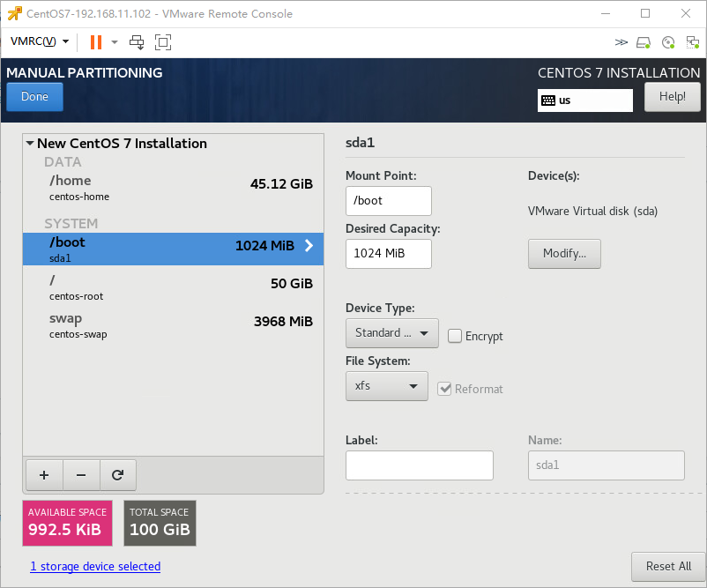Click the Done button
The width and height of the screenshot is (707, 588).
(x=34, y=96)
